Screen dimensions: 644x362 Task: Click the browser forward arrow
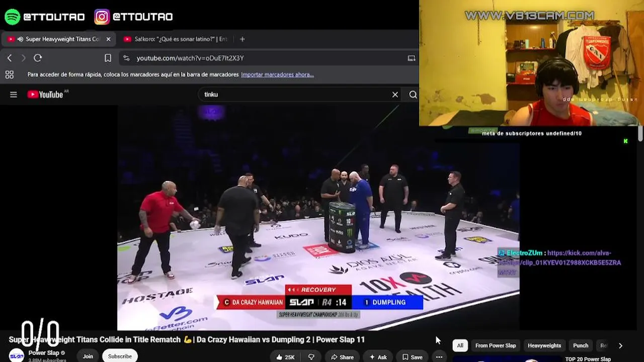[x=23, y=58]
